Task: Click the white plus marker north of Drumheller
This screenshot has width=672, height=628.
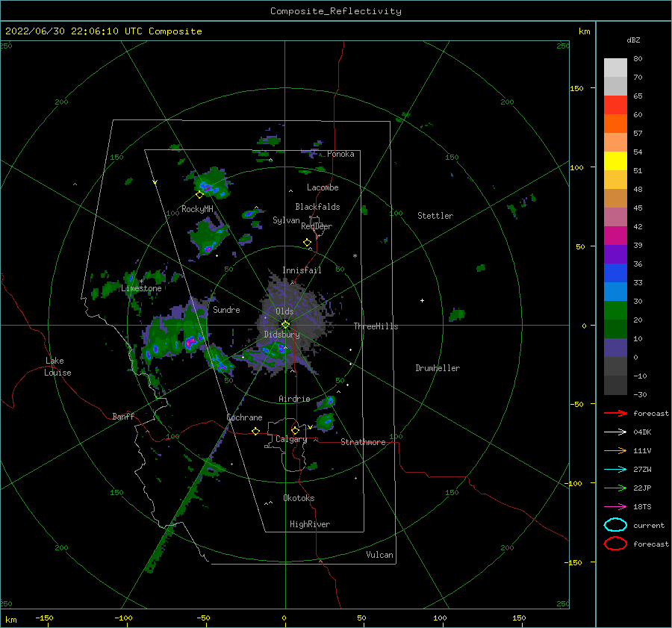Action: click(422, 300)
